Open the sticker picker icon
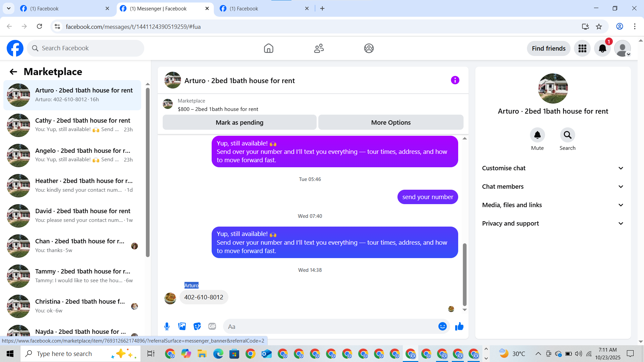644x362 pixels. click(197, 326)
